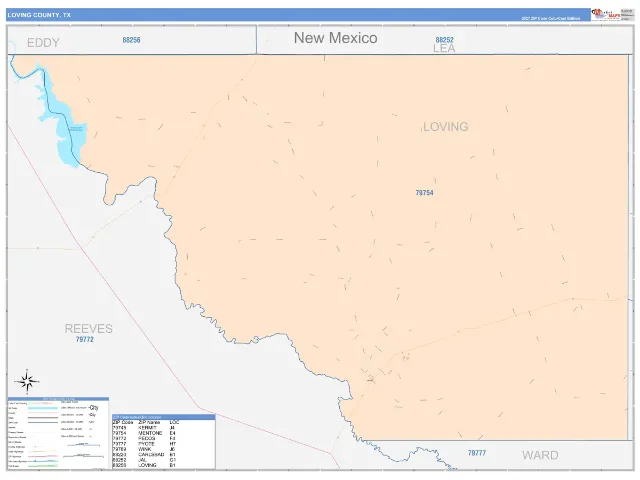Click ZIP code 79754 inside Loving County
The width and height of the screenshot is (640, 480).
click(x=424, y=193)
